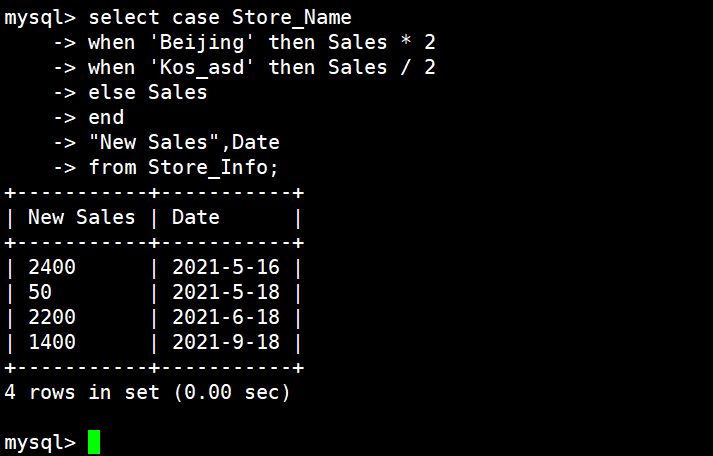The height and width of the screenshot is (456, 713).
Task: Select the 2400 value in the New Sales column
Action: [52, 267]
